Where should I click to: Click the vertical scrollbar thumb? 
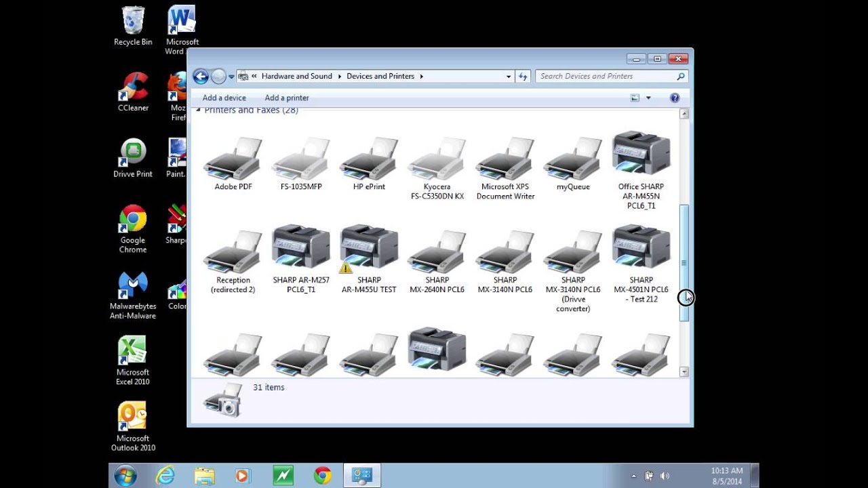[x=684, y=263]
